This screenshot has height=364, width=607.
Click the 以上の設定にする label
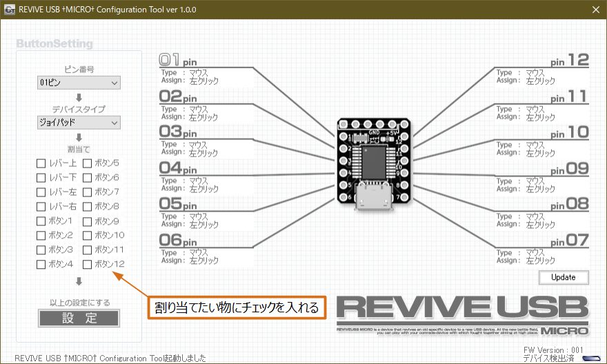[x=79, y=303]
